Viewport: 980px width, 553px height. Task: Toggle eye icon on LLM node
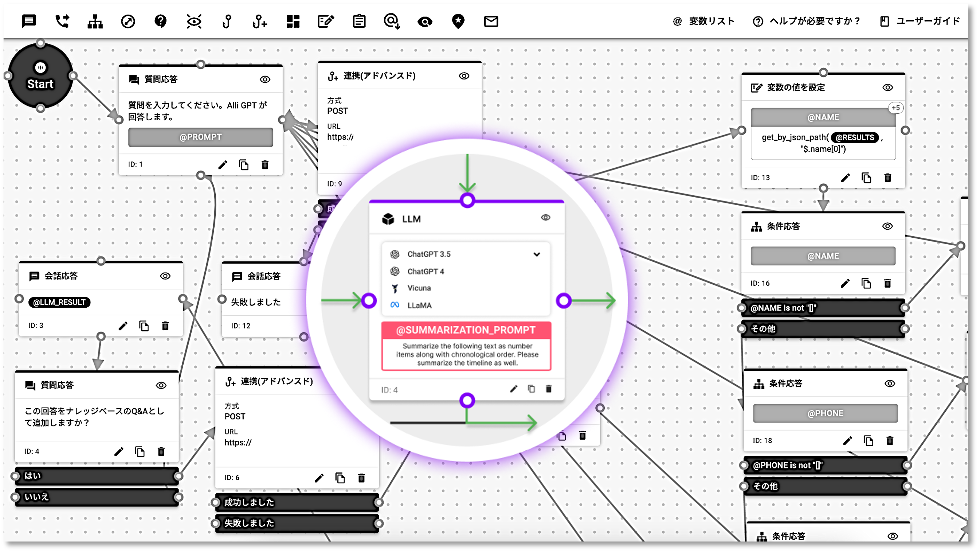[545, 217]
